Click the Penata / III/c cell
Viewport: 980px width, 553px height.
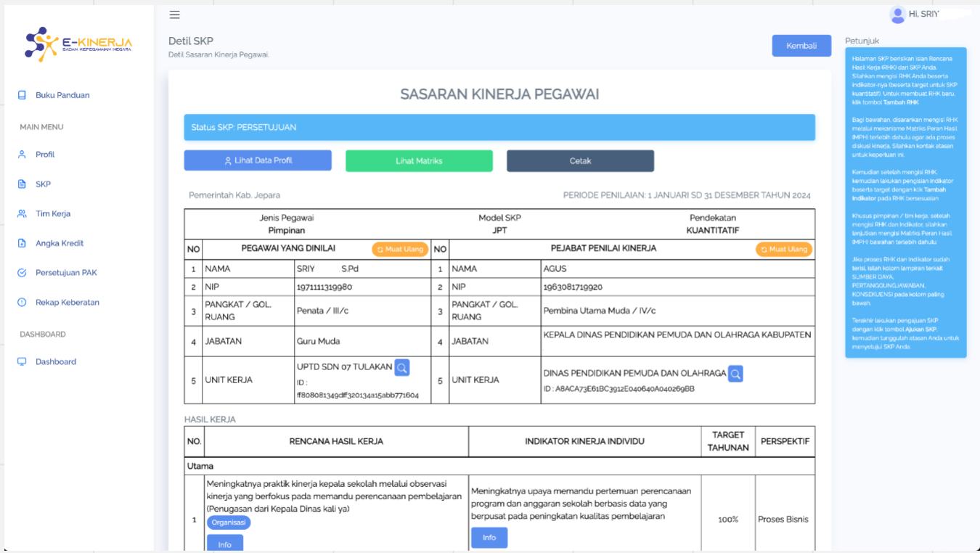point(362,311)
